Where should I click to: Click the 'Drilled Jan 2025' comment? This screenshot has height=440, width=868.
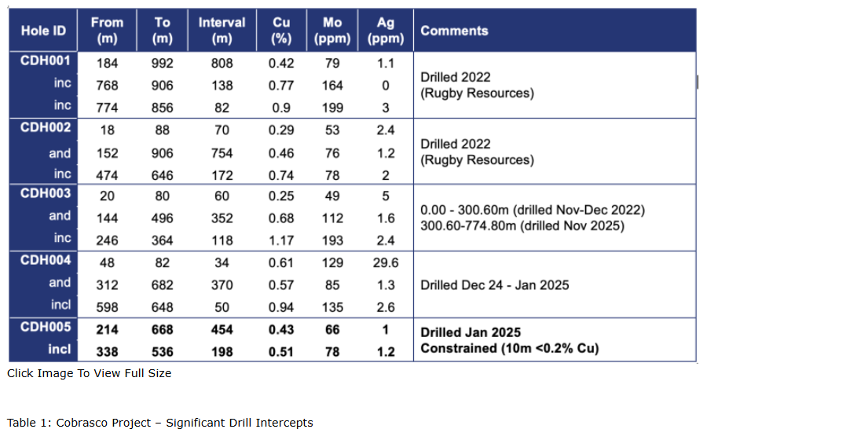471,332
